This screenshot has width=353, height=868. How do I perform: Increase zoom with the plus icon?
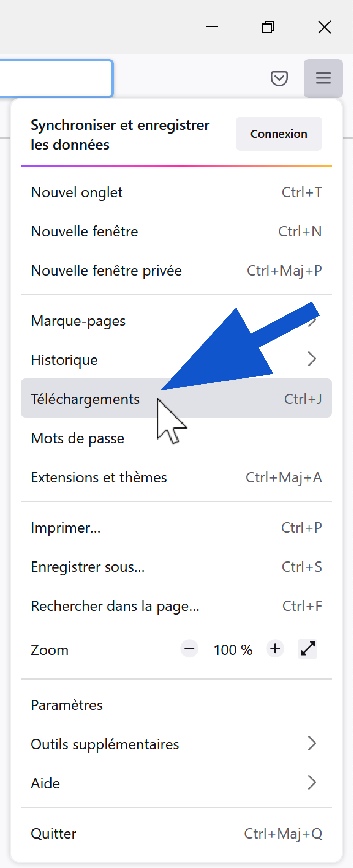click(x=275, y=649)
